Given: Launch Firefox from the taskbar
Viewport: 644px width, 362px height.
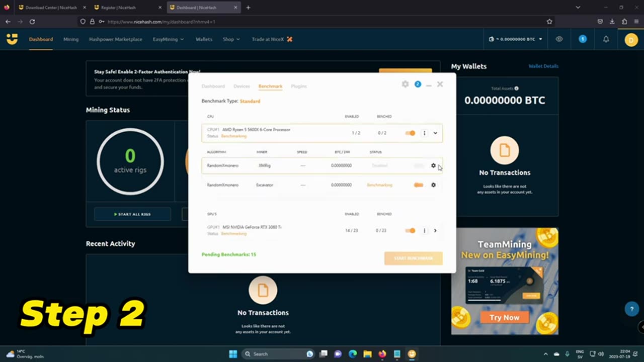Looking at the screenshot, I should point(382,354).
